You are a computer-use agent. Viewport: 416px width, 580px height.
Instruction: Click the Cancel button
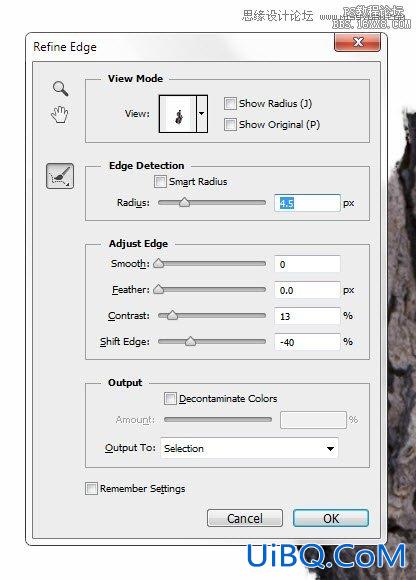pos(245,518)
